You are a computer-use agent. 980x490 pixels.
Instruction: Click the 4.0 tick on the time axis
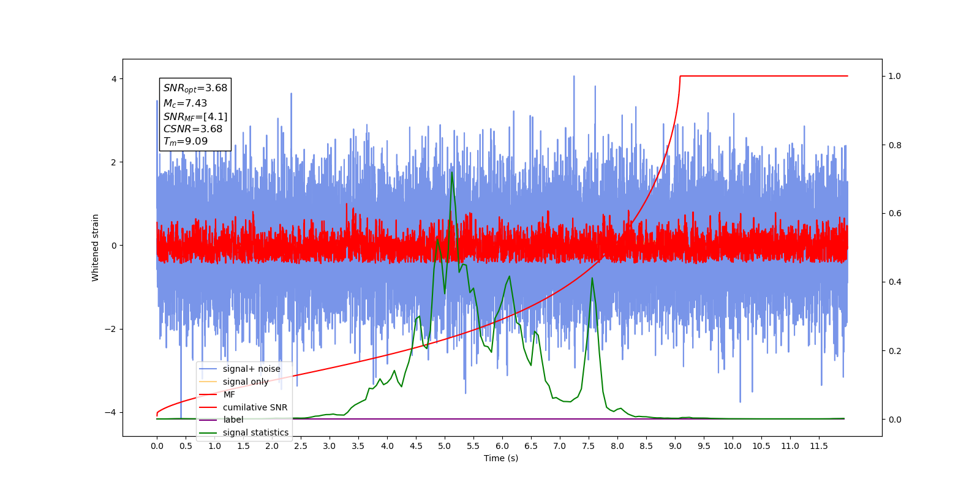point(387,446)
